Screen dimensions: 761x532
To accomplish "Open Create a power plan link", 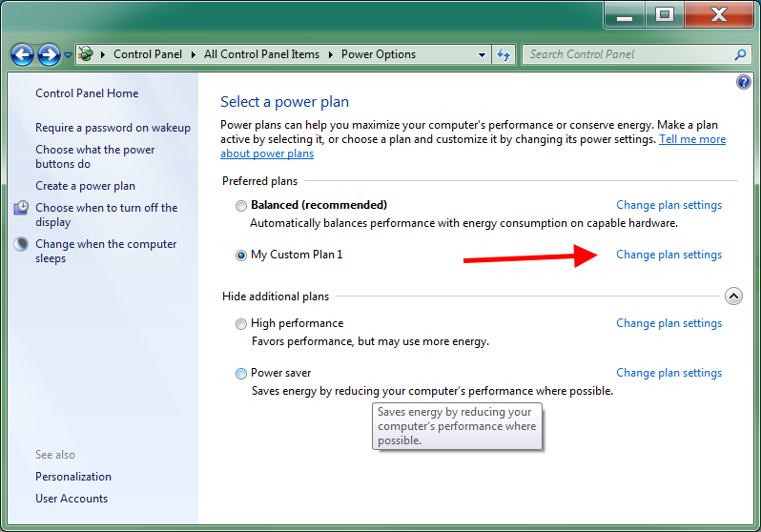I will 86,186.
